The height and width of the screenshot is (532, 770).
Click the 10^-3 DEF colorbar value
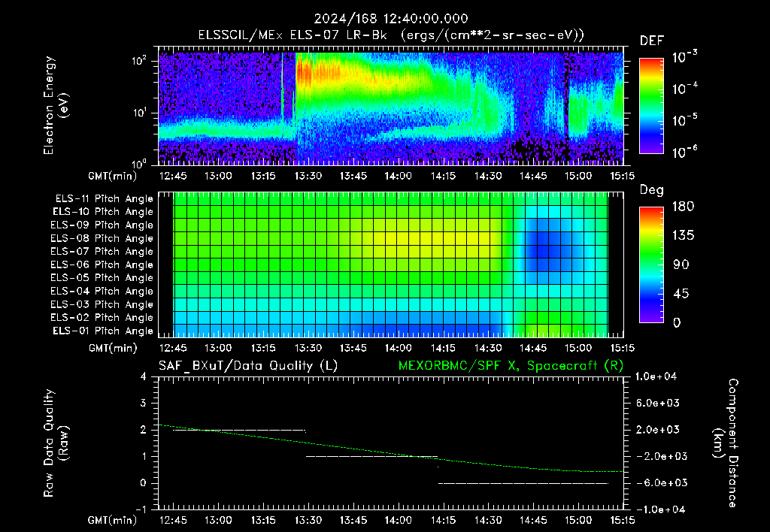[684, 57]
